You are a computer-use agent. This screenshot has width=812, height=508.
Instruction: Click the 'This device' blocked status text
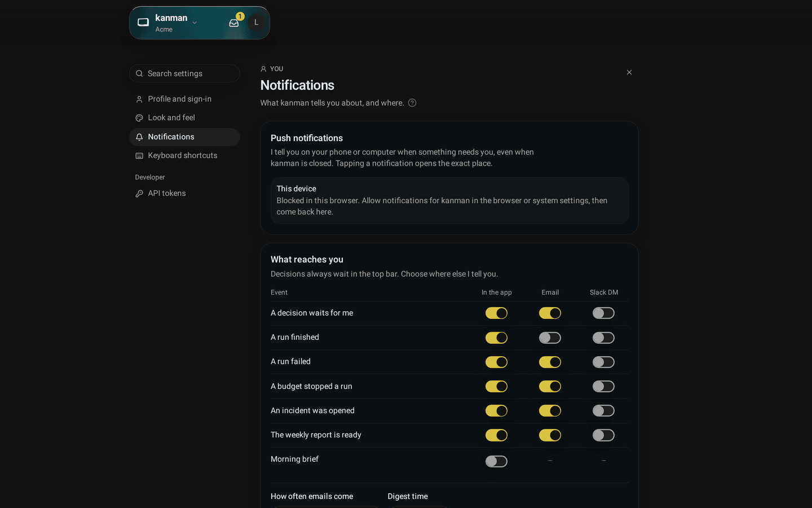[442, 206]
